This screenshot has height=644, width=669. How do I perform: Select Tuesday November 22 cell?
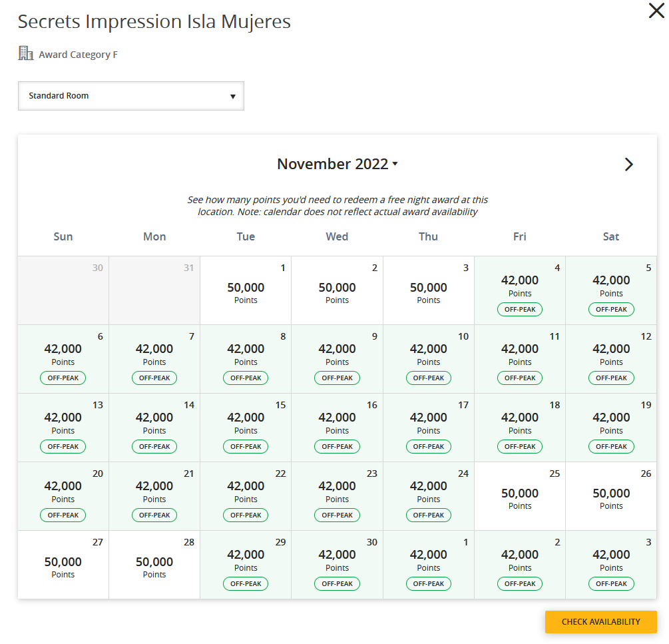[246, 496]
